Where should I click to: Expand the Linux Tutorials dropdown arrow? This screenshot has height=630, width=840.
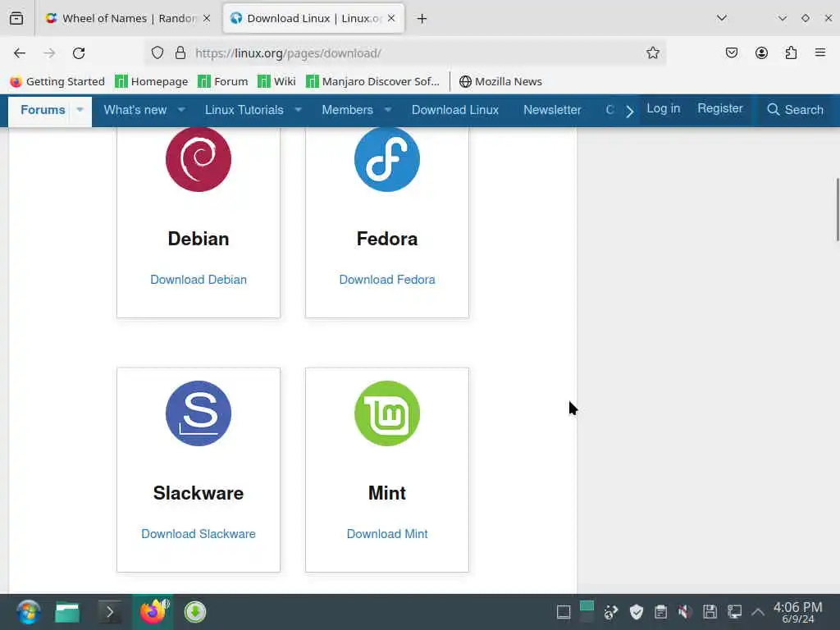point(298,110)
